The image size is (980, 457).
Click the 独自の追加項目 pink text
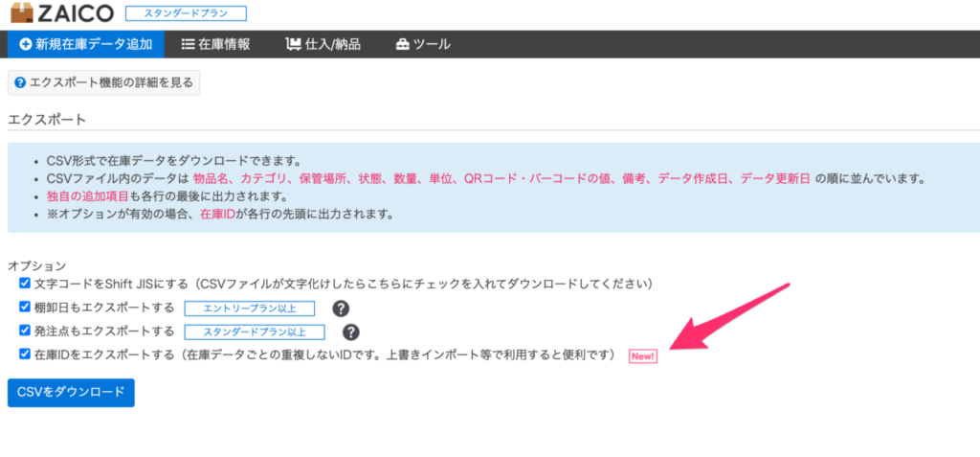coord(87,196)
